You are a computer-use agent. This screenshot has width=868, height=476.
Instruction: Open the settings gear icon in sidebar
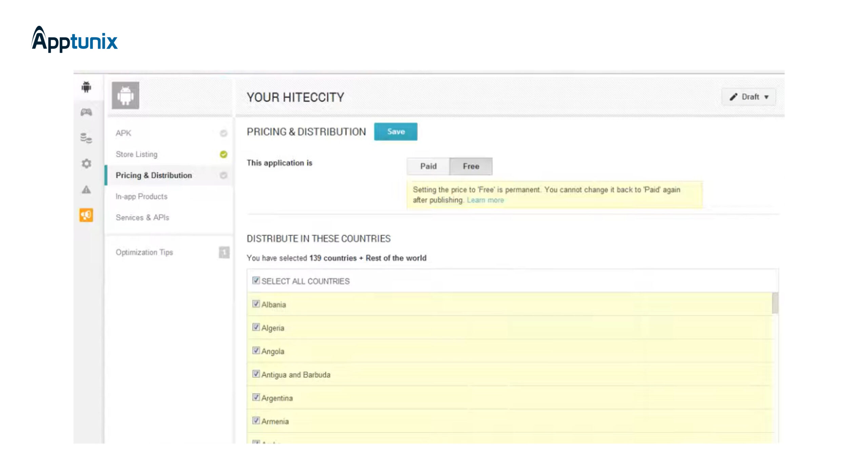86,164
